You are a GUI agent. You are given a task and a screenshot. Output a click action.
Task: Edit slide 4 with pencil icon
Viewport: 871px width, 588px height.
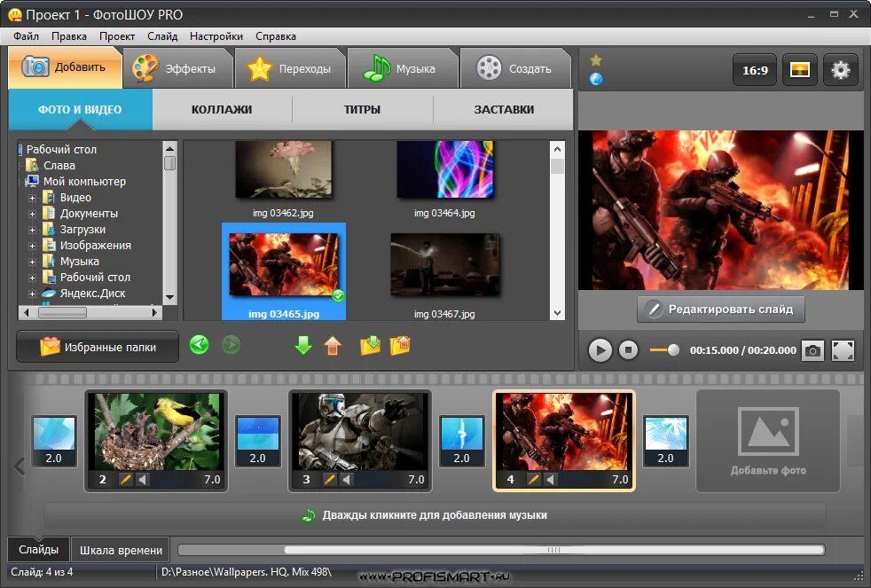tap(533, 479)
